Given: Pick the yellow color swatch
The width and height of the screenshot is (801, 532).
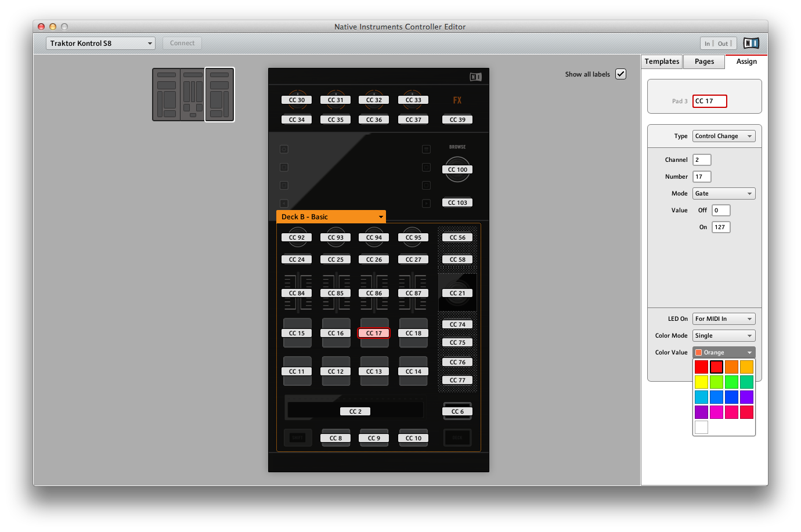Looking at the screenshot, I should pyautogui.click(x=701, y=382).
